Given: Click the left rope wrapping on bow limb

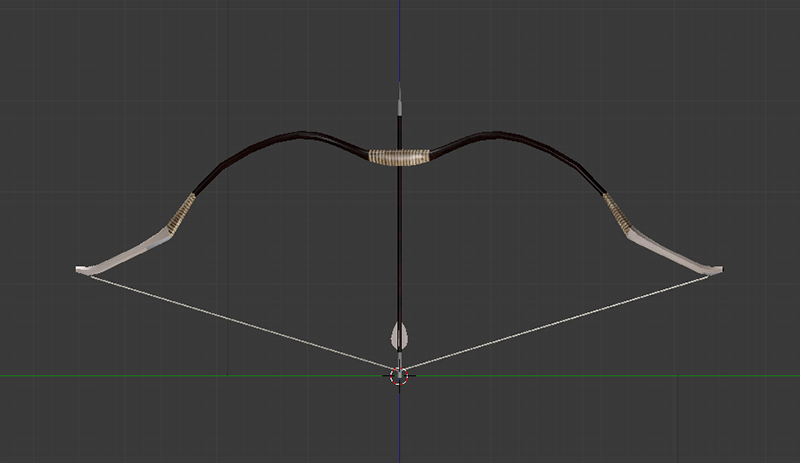Looking at the screenshot, I should coord(181,214).
